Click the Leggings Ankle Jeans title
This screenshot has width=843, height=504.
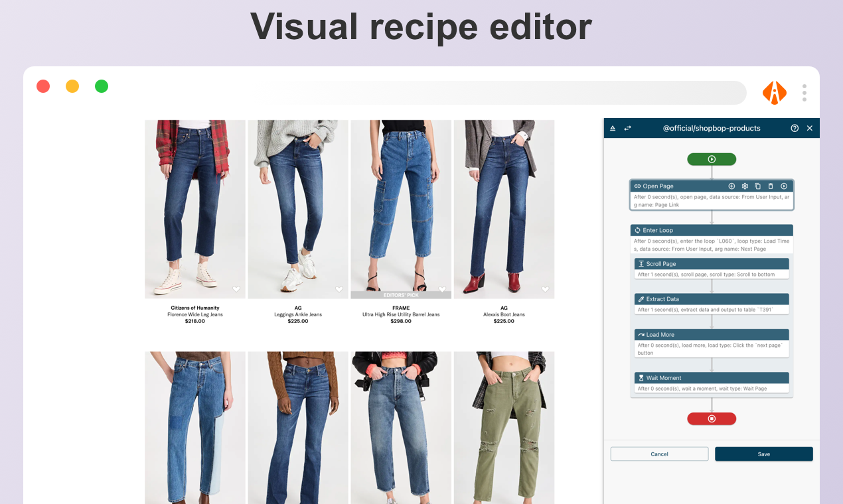pos(298,314)
